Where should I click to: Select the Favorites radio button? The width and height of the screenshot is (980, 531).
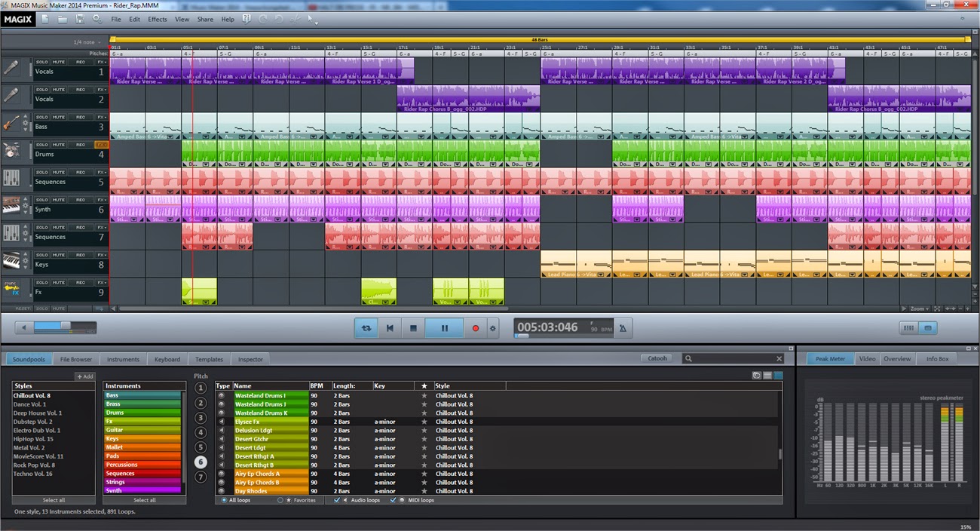[x=280, y=500]
